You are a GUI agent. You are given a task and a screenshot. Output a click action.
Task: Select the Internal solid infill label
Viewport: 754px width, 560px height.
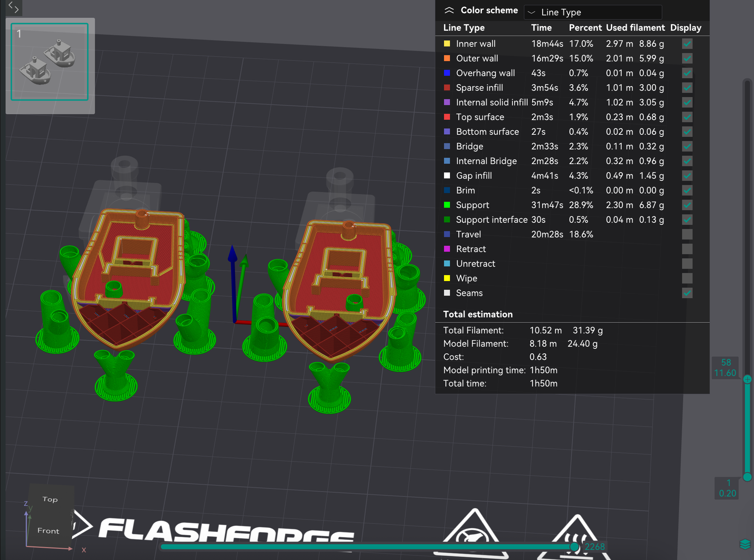492,102
